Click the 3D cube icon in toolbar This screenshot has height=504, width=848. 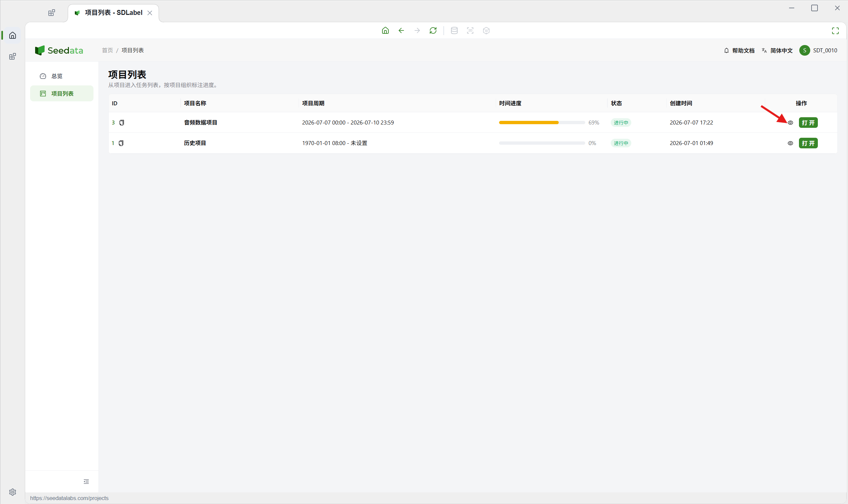(x=486, y=30)
